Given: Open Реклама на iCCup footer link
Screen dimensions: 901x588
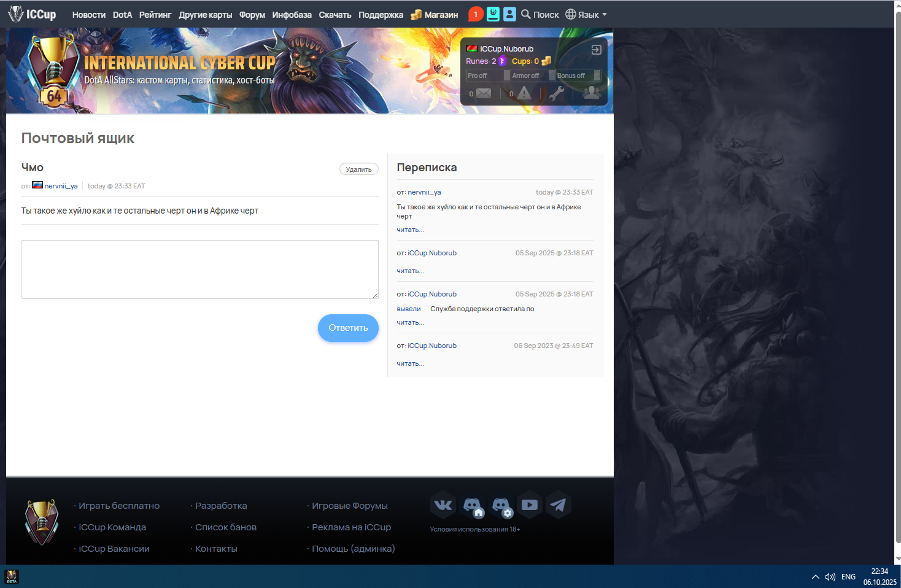Looking at the screenshot, I should 351,527.
